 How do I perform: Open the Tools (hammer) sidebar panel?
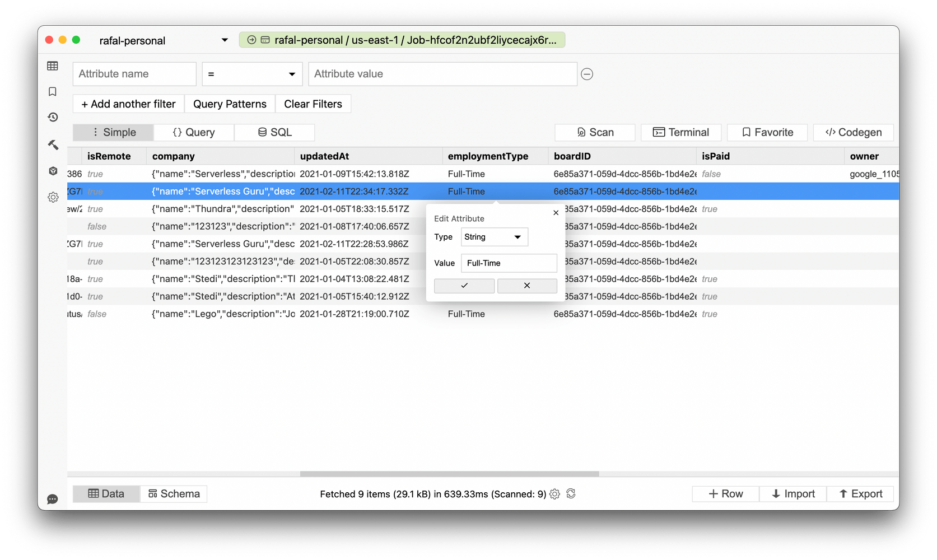point(52,144)
